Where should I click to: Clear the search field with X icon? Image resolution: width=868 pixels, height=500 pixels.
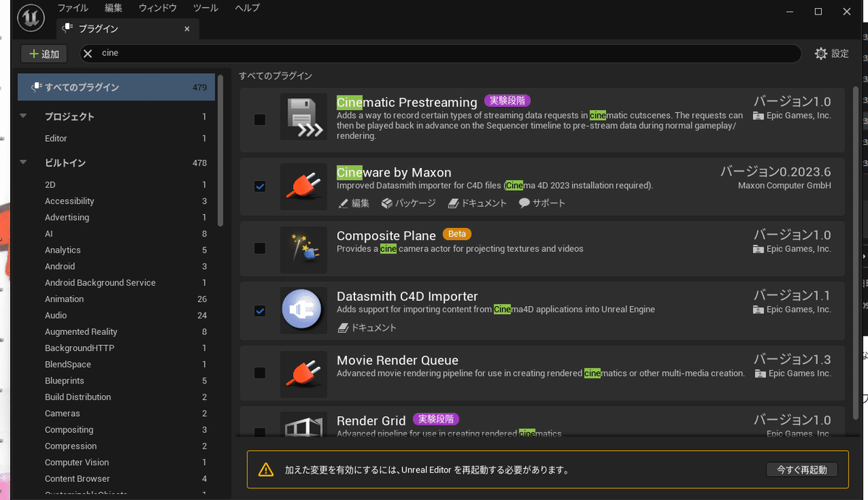tap(88, 54)
